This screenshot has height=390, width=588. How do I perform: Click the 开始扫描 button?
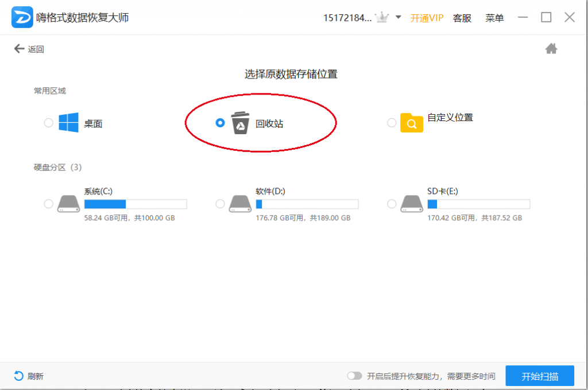coord(540,376)
